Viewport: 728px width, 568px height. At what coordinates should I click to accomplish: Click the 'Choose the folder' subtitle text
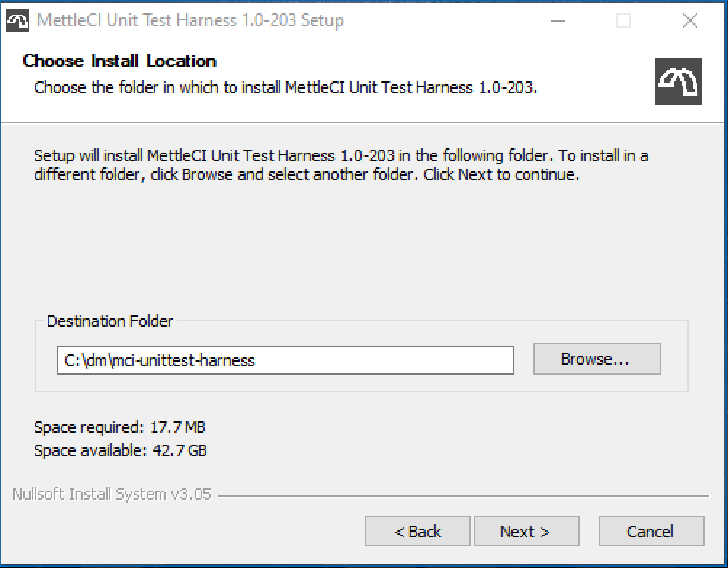point(286,88)
